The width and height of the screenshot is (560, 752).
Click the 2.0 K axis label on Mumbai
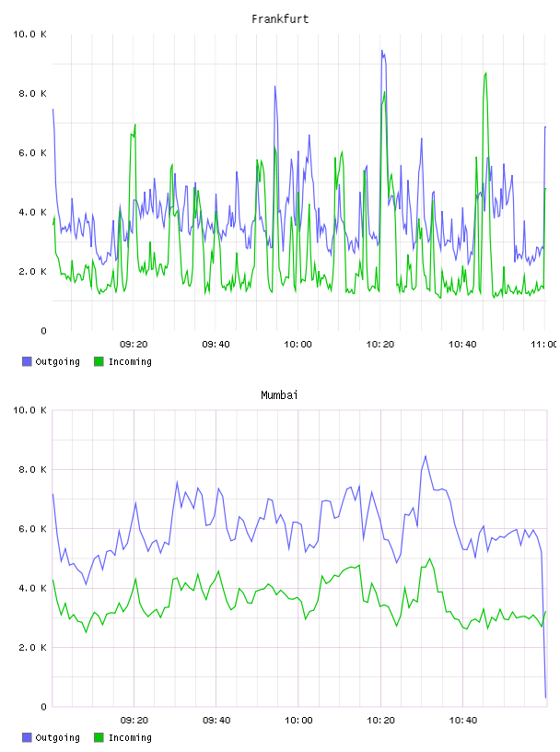pyautogui.click(x=32, y=648)
